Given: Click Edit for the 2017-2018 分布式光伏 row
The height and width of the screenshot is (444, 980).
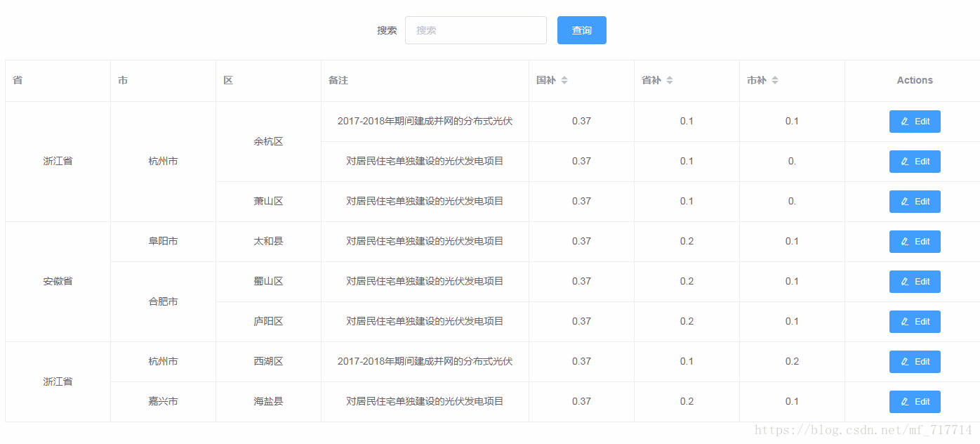Looking at the screenshot, I should point(915,121).
